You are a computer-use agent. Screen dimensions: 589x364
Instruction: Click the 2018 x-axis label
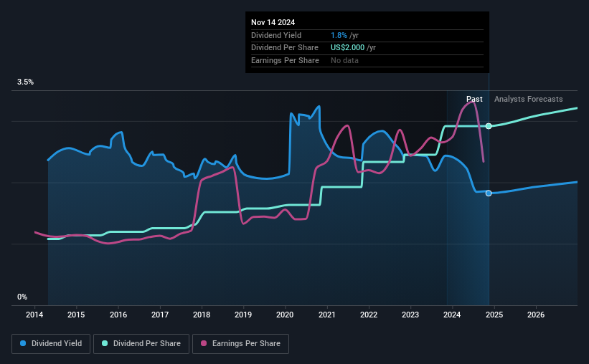coord(202,315)
